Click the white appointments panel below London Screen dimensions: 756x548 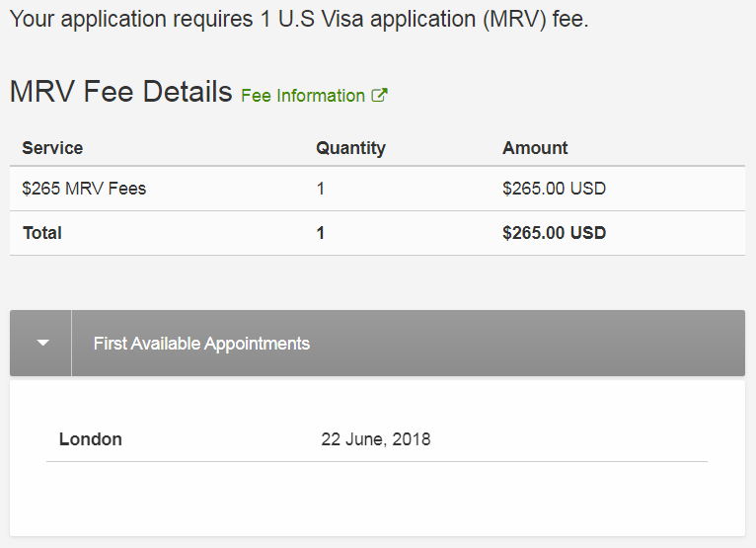[378, 499]
